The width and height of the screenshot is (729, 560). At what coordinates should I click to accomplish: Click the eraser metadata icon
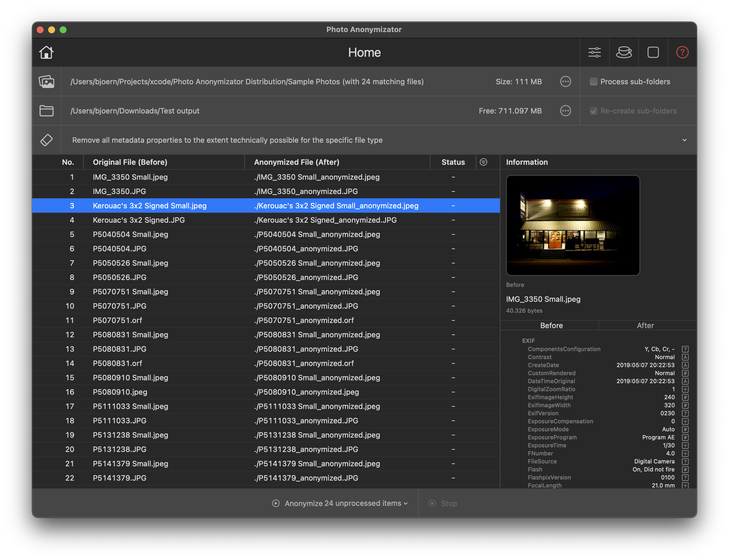coord(46,140)
